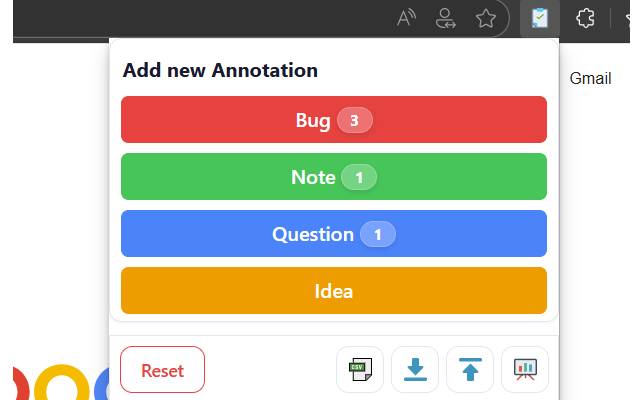Screen dimensions: 640x400
Task: Open the report chart presentation icon
Action: click(x=525, y=369)
